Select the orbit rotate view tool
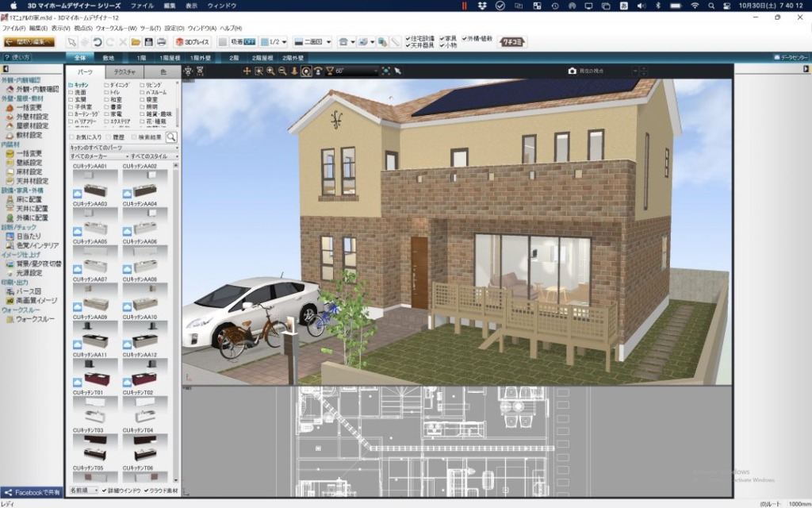Screen dimensions: 812x508 click(306, 71)
